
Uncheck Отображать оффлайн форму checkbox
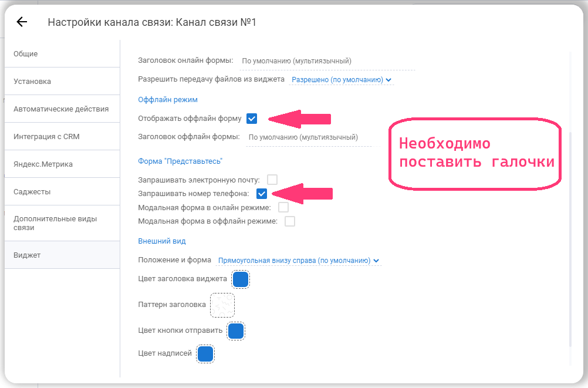(x=252, y=119)
